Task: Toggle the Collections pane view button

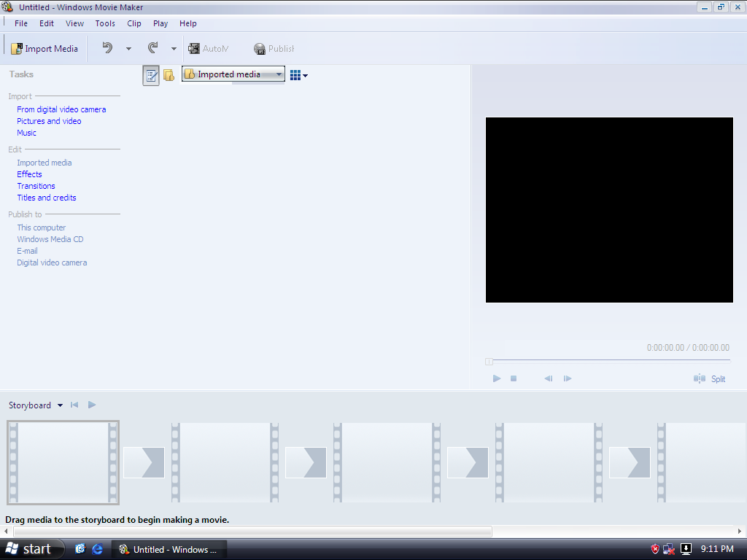Action: coord(169,75)
